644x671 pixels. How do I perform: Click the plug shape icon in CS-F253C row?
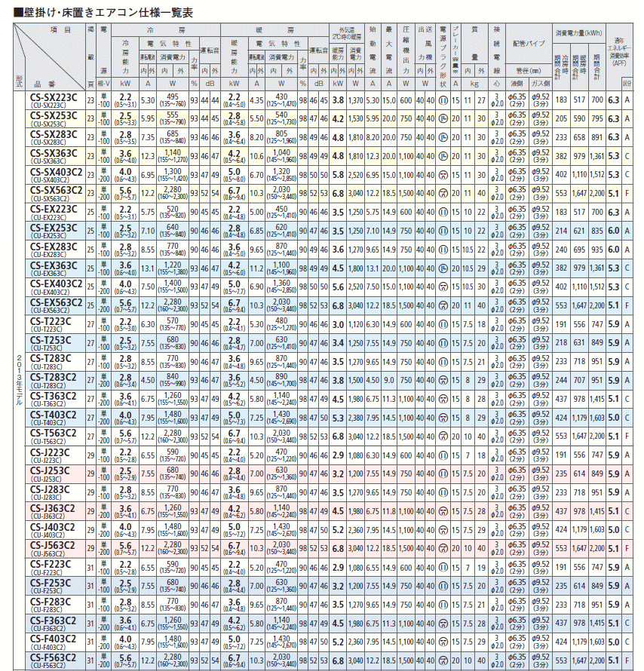(x=443, y=587)
